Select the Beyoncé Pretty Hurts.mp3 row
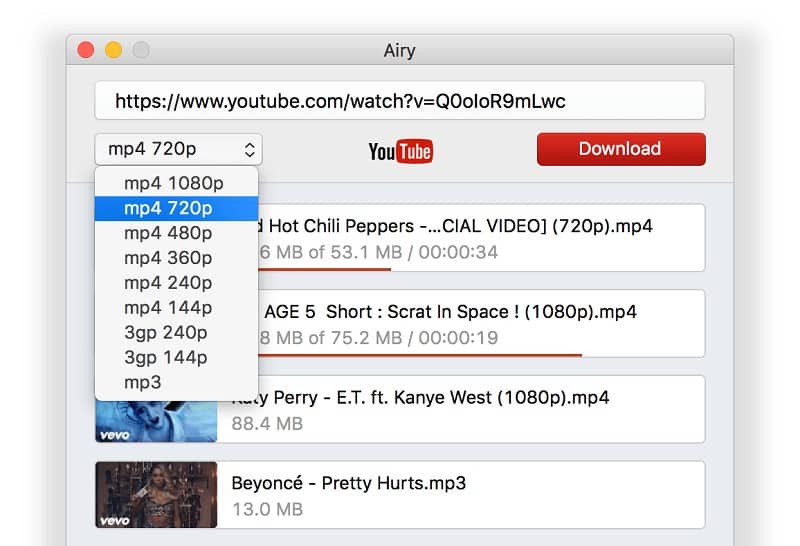800x546 pixels. tap(460, 494)
